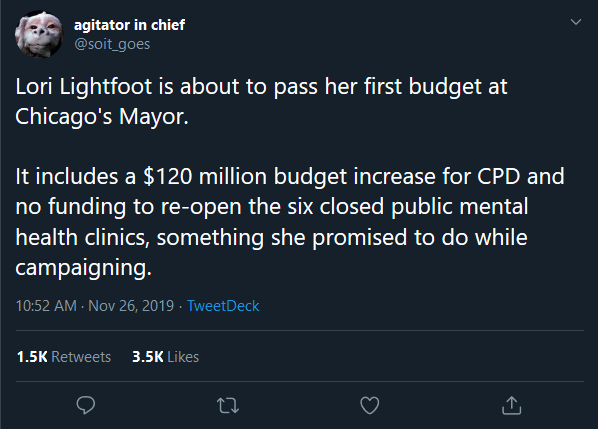598x429 pixels.
Task: Expand the tweet options chevron menu
Action: point(576,22)
